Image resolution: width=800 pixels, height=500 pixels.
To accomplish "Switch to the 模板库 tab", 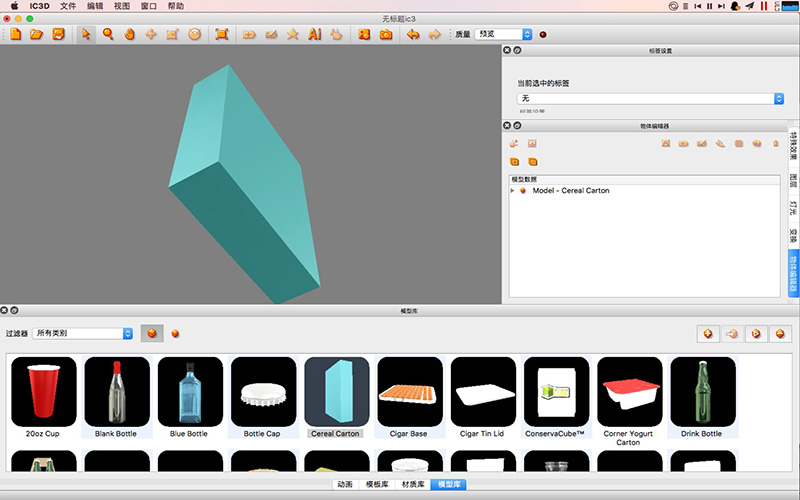I will [377, 484].
